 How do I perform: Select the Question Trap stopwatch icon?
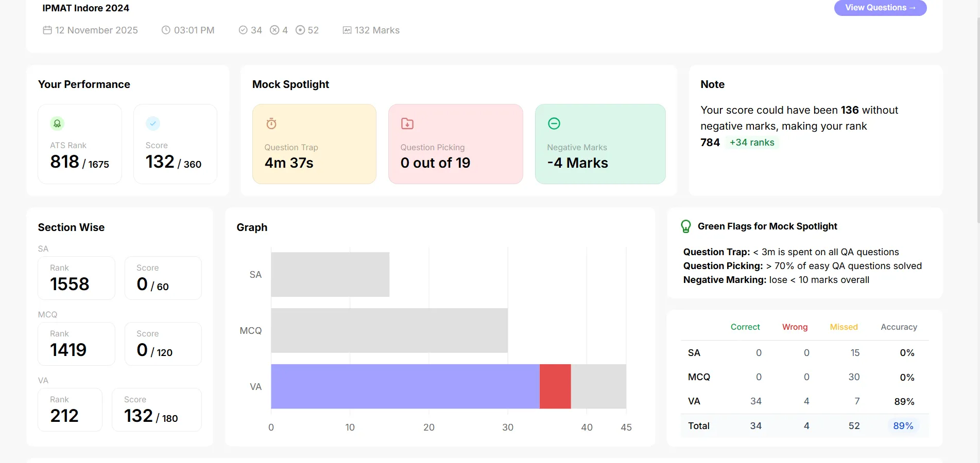[x=271, y=123]
